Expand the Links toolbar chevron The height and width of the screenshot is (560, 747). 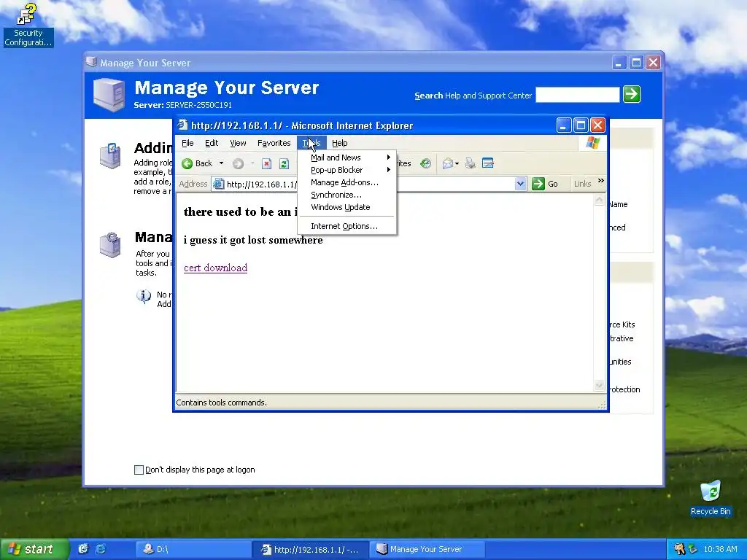point(601,181)
